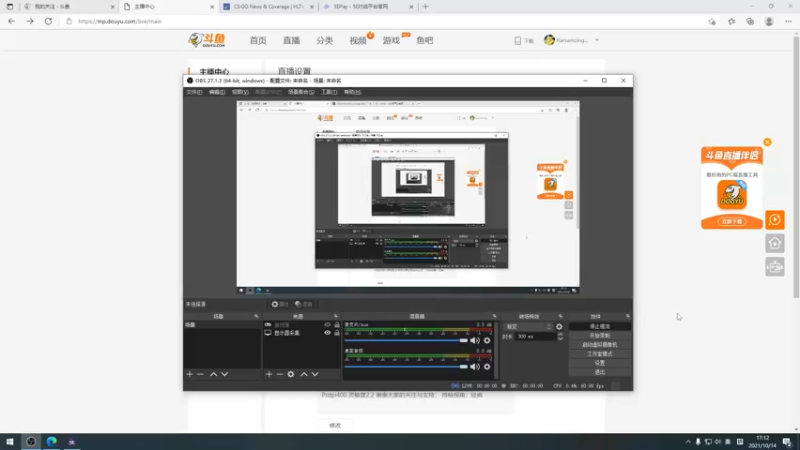
Task: Open OBS 帮助 menu
Action: (352, 92)
